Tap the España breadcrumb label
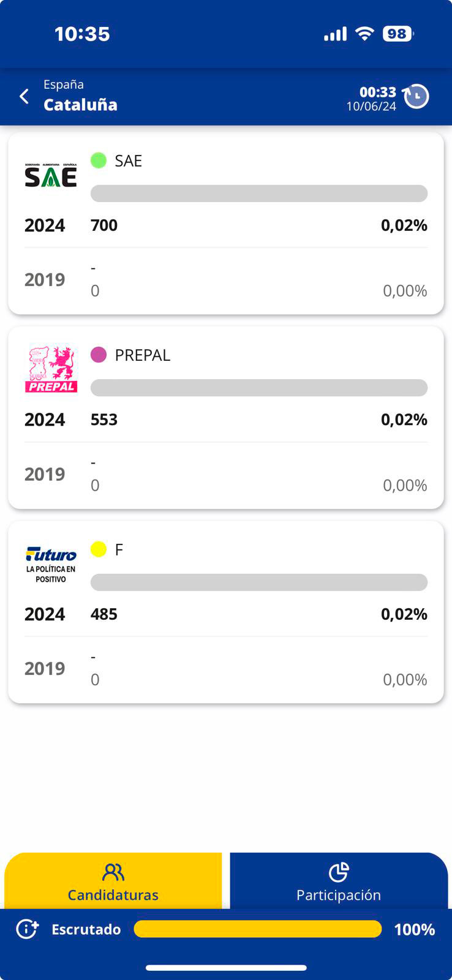Image resolution: width=452 pixels, height=980 pixels. tap(64, 85)
